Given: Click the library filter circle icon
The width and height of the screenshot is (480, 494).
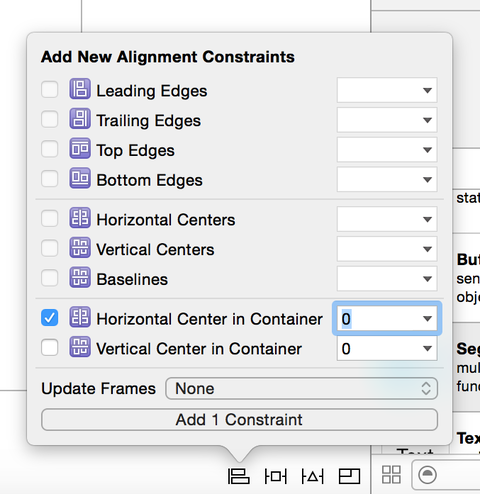Looking at the screenshot, I should [427, 475].
